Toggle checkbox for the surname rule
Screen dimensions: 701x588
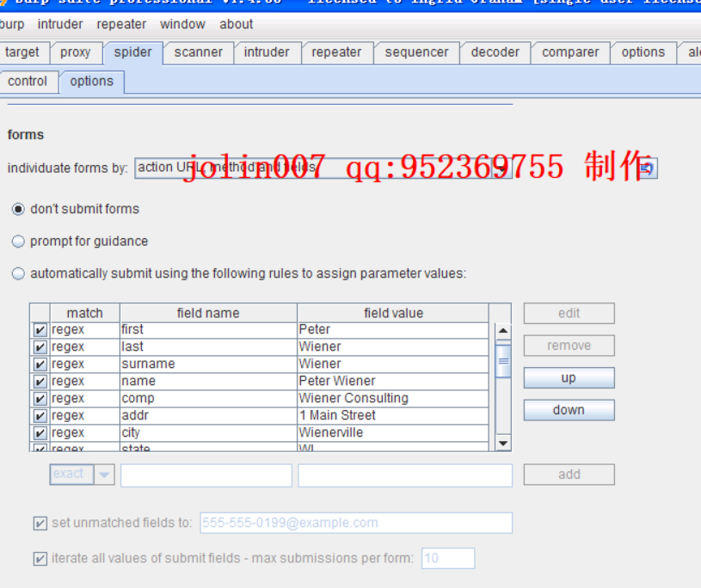click(40, 364)
